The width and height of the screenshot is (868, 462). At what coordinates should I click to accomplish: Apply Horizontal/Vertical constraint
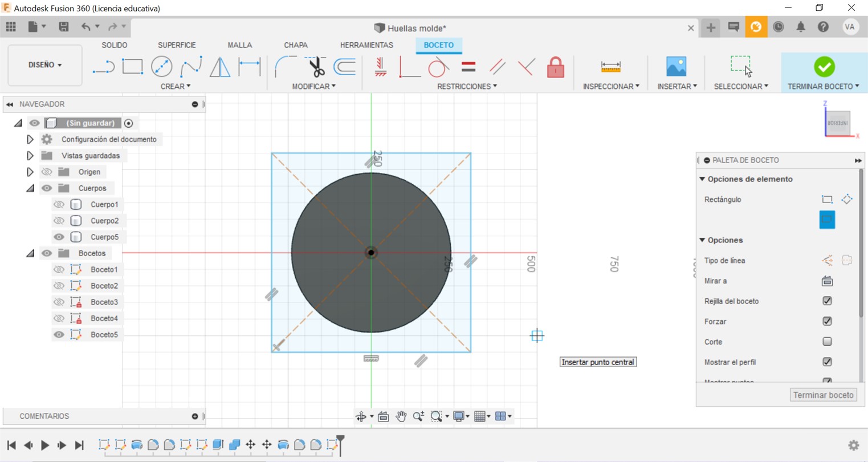[380, 67]
